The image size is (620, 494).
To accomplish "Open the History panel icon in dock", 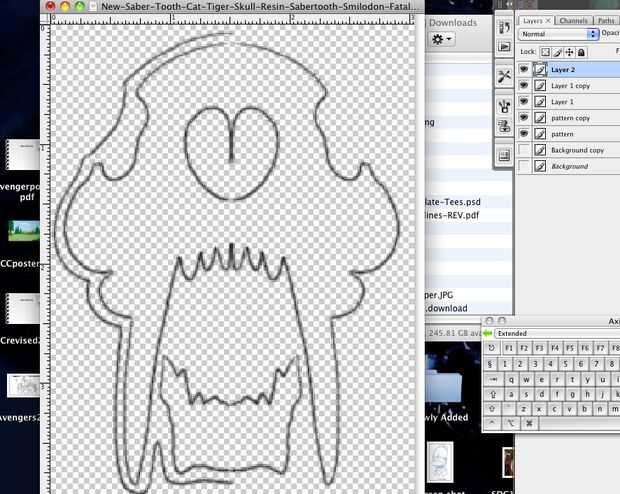I will [504, 28].
